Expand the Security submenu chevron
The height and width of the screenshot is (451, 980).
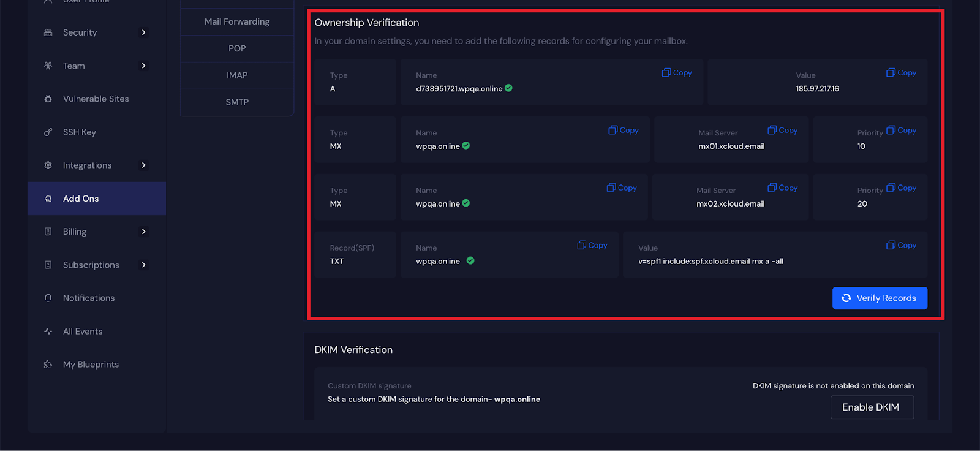pos(144,32)
